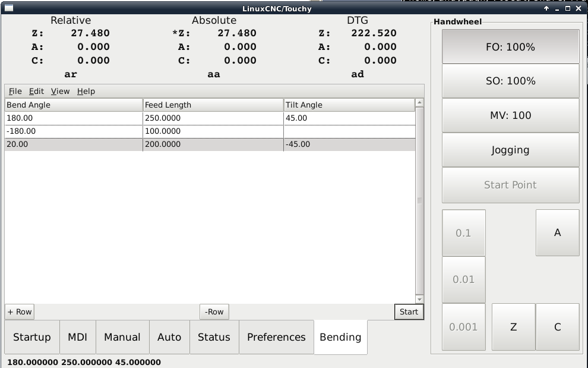
Task: Sort by Bend Angle column header
Action: (x=73, y=105)
